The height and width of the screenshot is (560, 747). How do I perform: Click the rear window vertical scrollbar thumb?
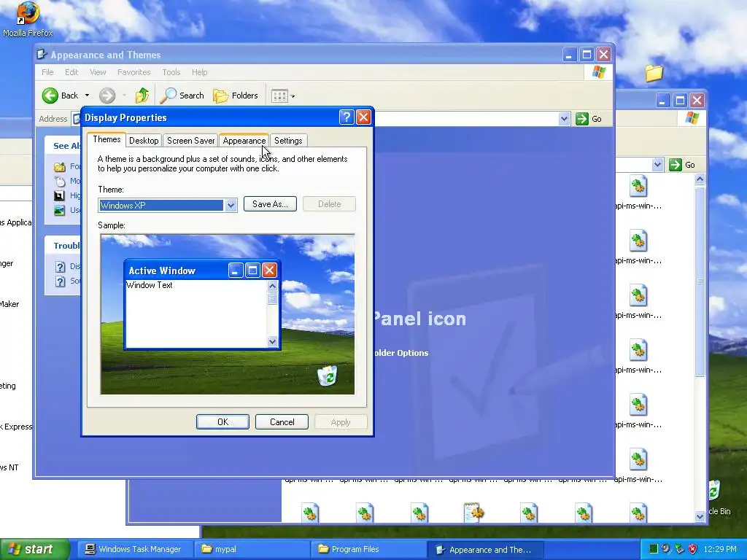coord(700,281)
